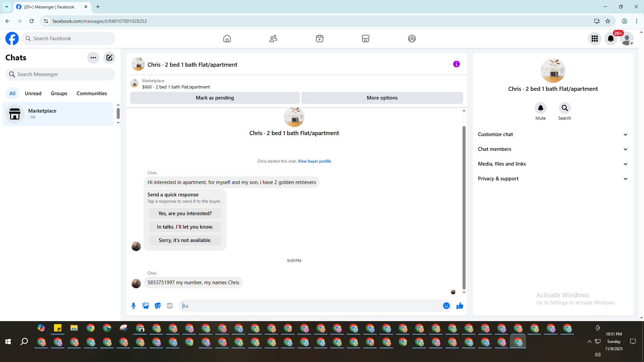The height and width of the screenshot is (362, 644).
Task: Reload the page in the browser
Action: [32, 21]
